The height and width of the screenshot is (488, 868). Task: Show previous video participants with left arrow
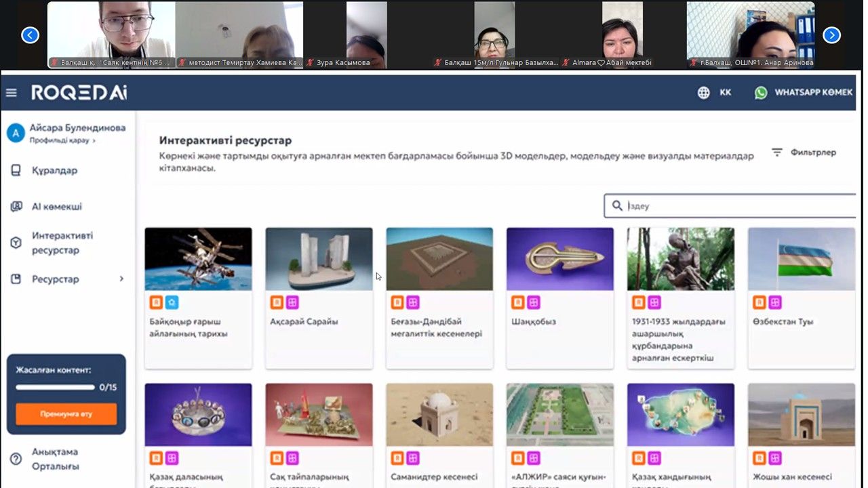pyautogui.click(x=30, y=35)
